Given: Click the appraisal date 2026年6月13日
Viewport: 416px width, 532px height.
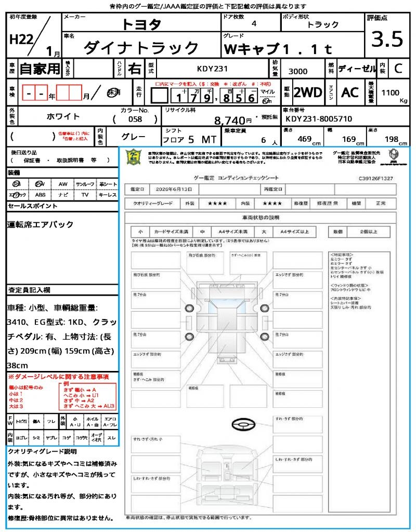Looking at the screenshot, I should click(x=174, y=189).
